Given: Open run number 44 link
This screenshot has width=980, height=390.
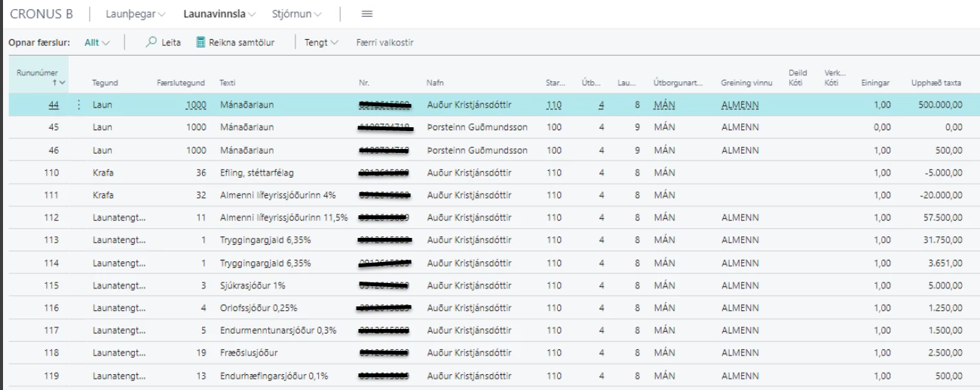Looking at the screenshot, I should [x=54, y=105].
